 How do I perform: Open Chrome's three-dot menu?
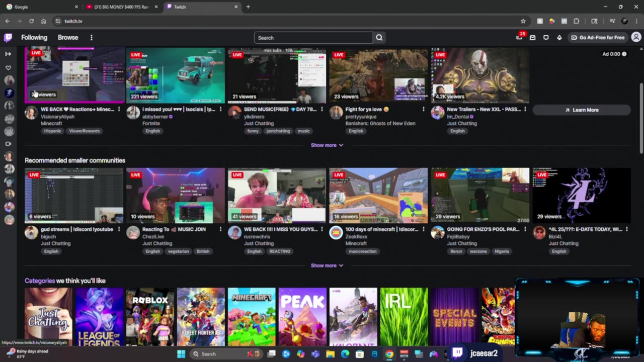click(636, 21)
